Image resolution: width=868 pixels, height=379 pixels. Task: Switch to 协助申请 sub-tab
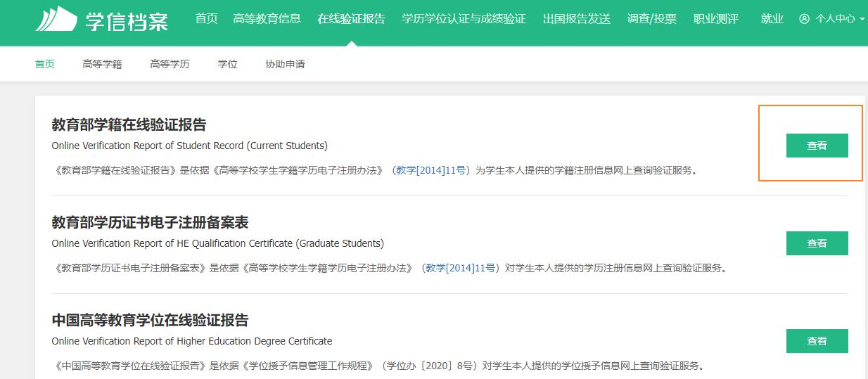tap(285, 64)
